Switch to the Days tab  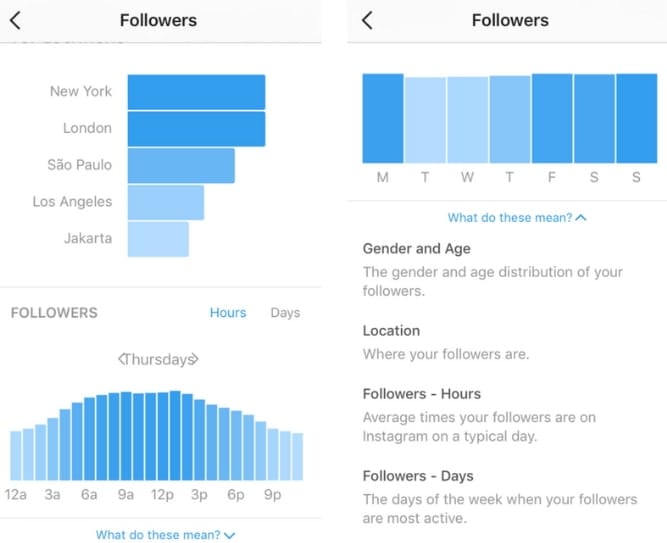(x=285, y=313)
